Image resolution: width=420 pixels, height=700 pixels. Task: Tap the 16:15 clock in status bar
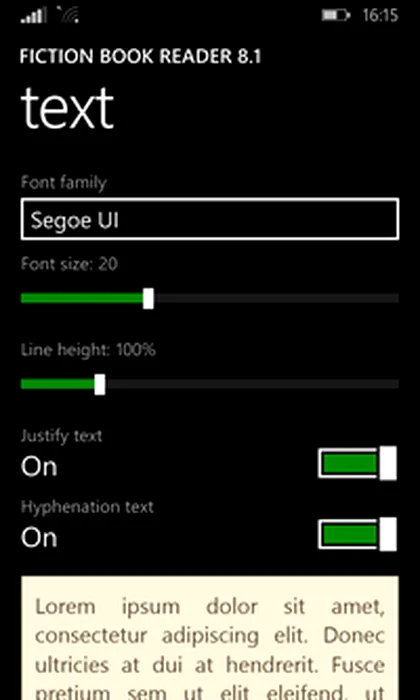(380, 15)
